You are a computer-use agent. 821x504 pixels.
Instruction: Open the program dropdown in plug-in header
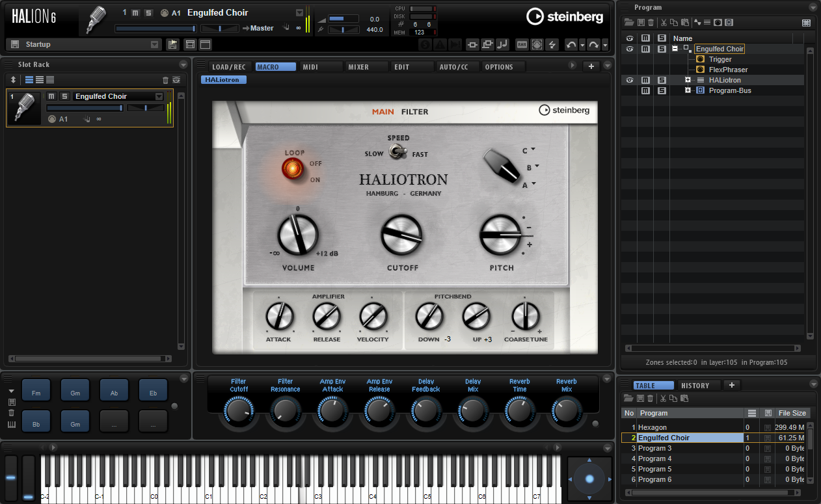click(299, 12)
